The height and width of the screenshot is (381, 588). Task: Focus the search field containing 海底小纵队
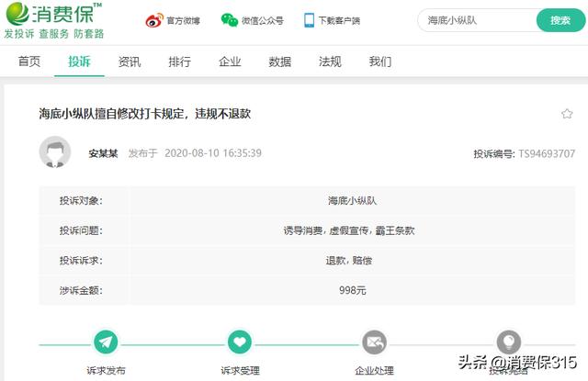[x=477, y=20]
